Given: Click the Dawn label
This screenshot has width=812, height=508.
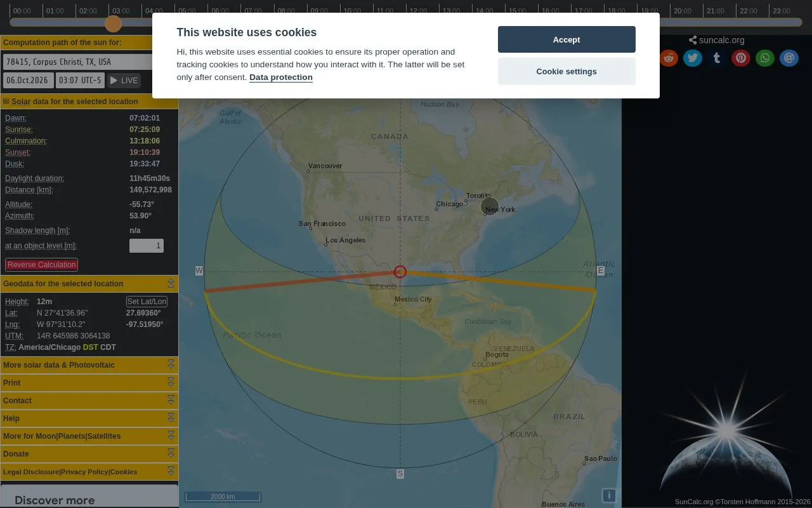Looking at the screenshot, I should 16,118.
